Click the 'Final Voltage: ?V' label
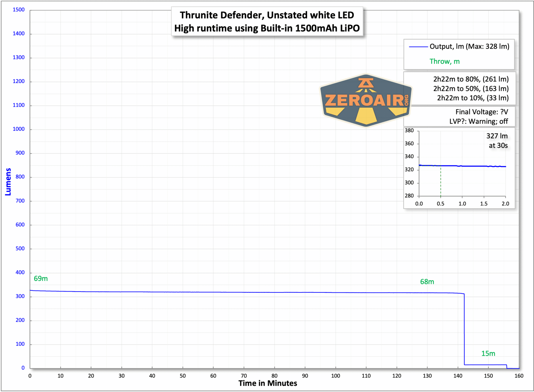The width and height of the screenshot is (534, 392). [x=481, y=112]
